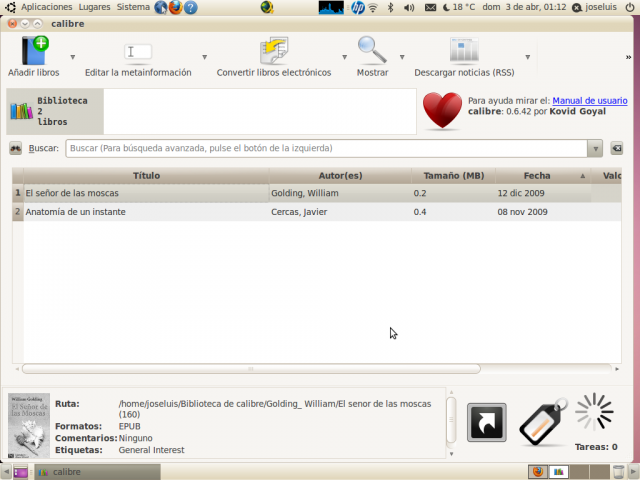
Task: Open the Manual de usuario link
Action: [x=590, y=101]
